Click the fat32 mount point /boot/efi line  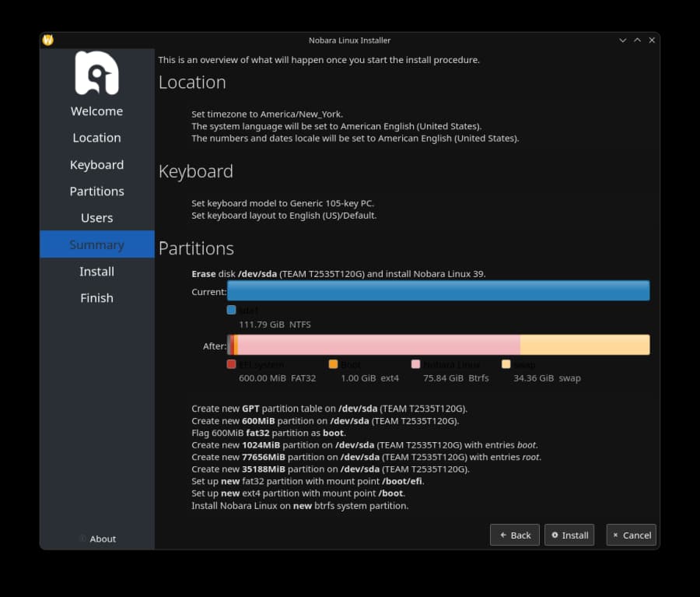coord(308,481)
